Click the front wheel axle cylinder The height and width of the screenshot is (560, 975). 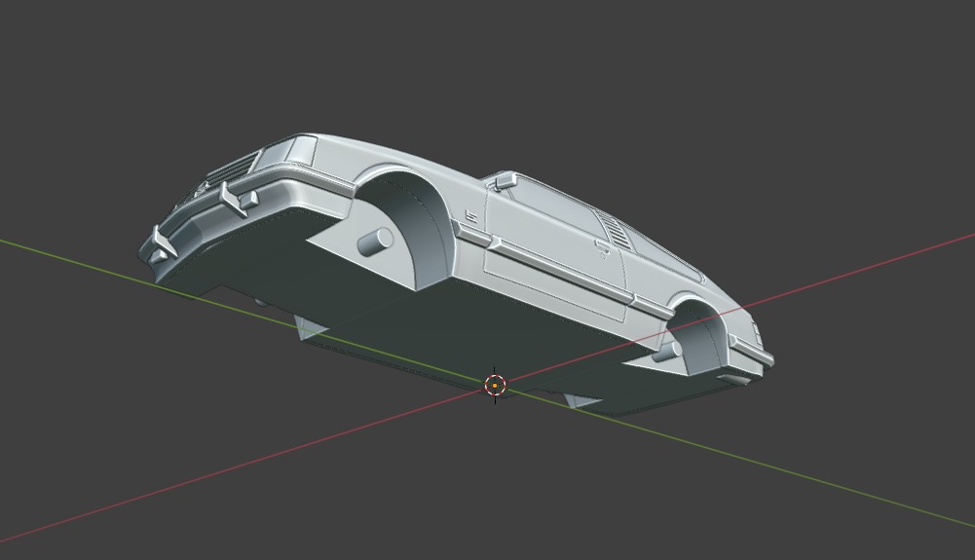[x=375, y=242]
